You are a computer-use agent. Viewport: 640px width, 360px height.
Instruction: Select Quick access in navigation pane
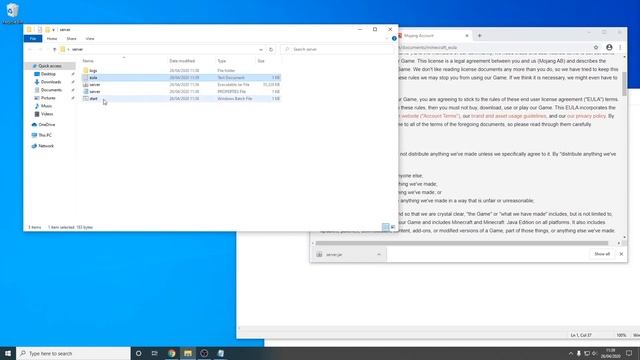click(50, 66)
